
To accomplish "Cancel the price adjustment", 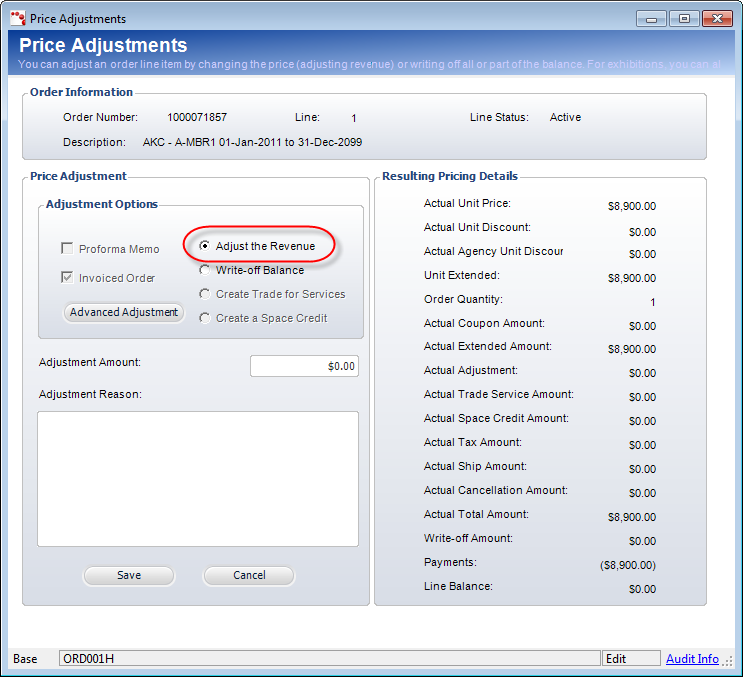I will click(x=249, y=575).
